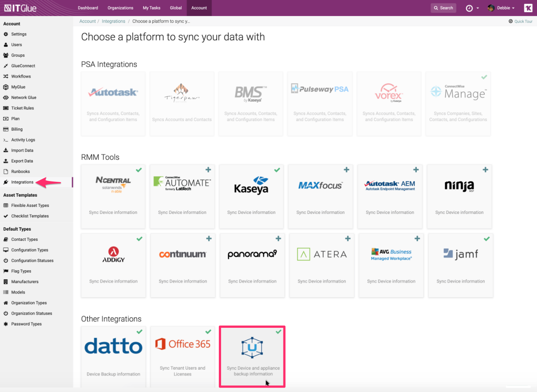Add the Continuum integration via plus icon
Image resolution: width=537 pixels, height=392 pixels.
pos(209,239)
